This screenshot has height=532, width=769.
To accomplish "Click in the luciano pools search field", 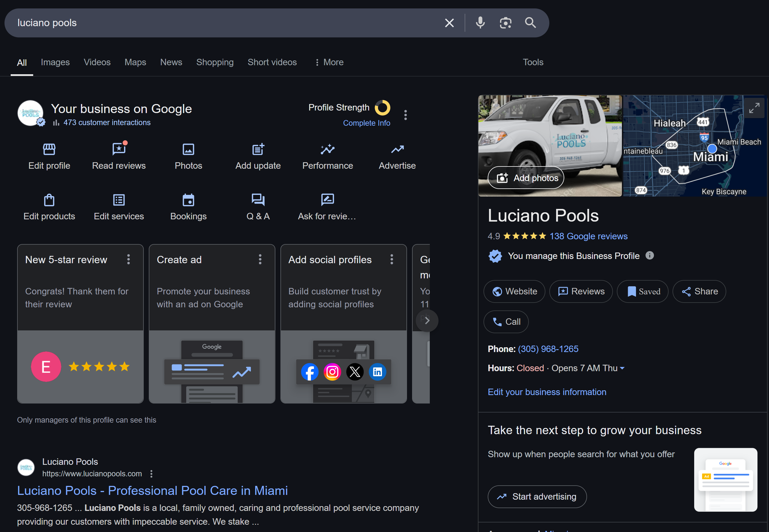I will pyautogui.click(x=227, y=23).
